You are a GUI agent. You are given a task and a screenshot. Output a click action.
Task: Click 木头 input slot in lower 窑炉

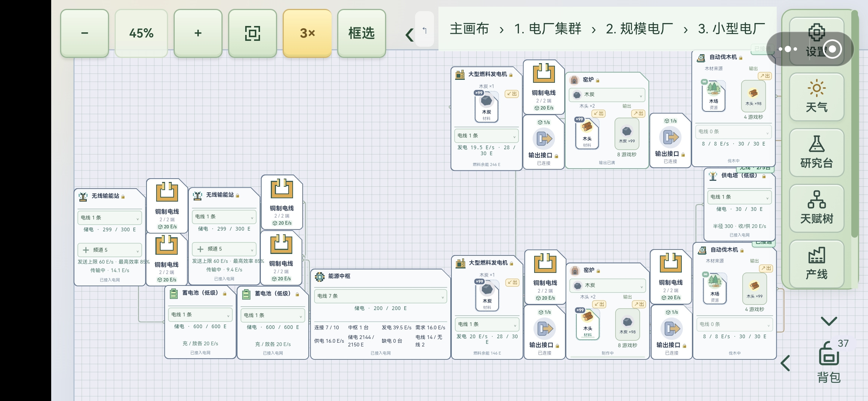click(588, 324)
